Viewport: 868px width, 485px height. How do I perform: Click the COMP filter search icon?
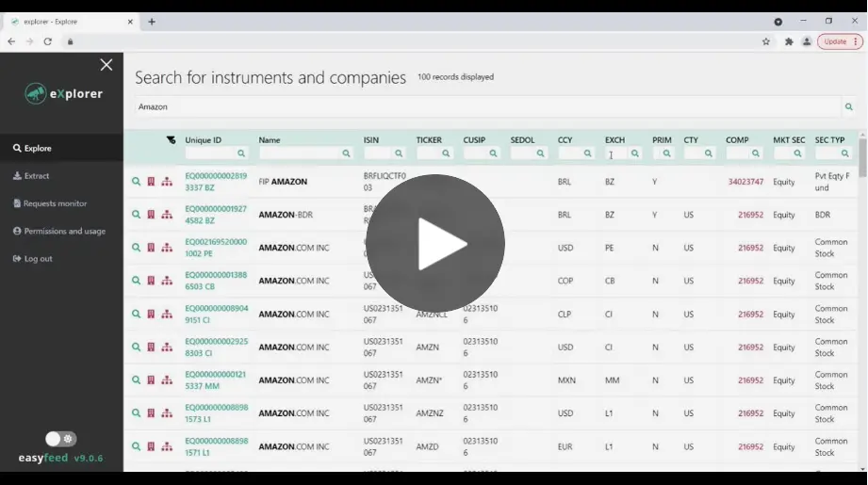[x=756, y=154]
